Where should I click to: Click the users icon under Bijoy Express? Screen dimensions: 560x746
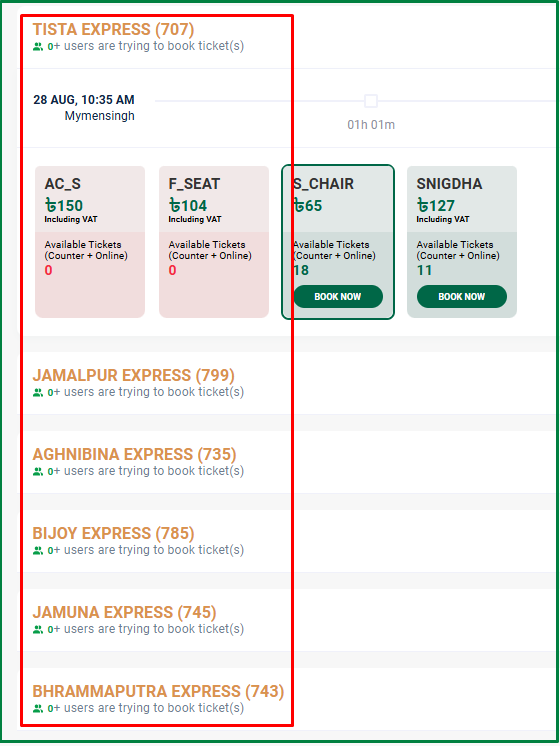(x=38, y=550)
